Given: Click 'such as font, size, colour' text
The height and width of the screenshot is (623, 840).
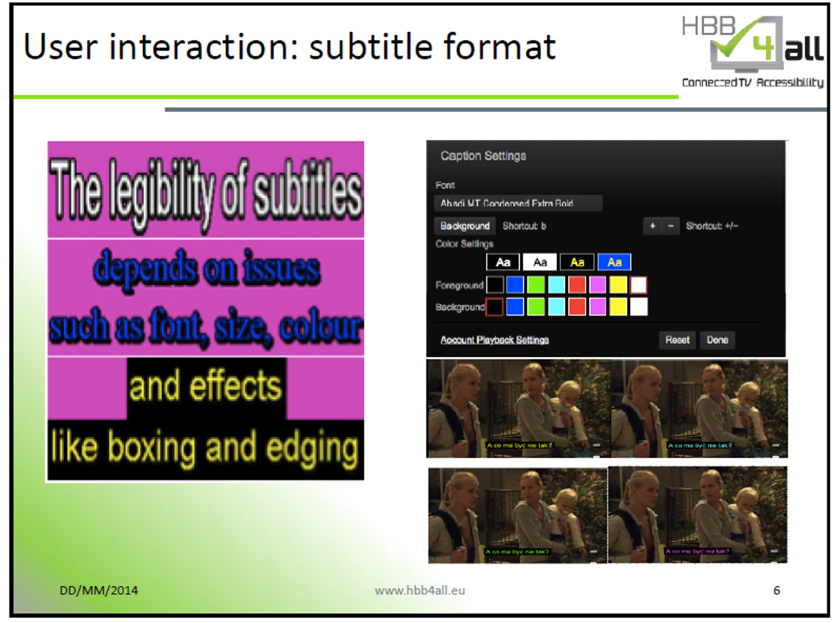Looking at the screenshot, I should [x=206, y=327].
